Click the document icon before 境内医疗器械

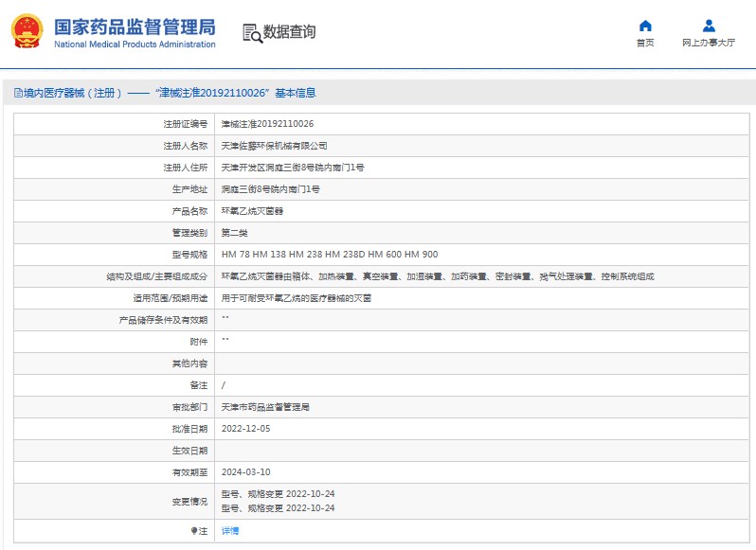(x=18, y=93)
